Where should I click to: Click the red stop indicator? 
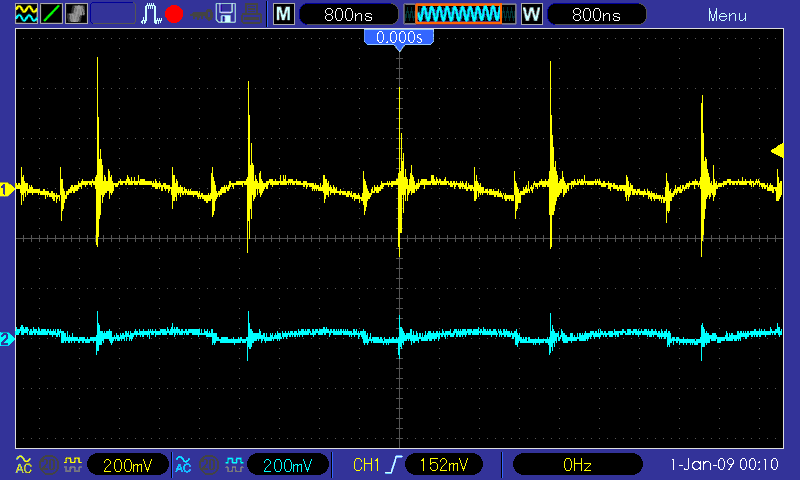[x=174, y=14]
